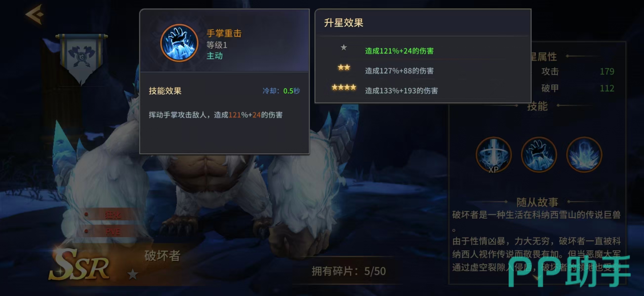The width and height of the screenshot is (644, 296).
Task: Click the 攻击 179 attribute row
Action: (578, 72)
